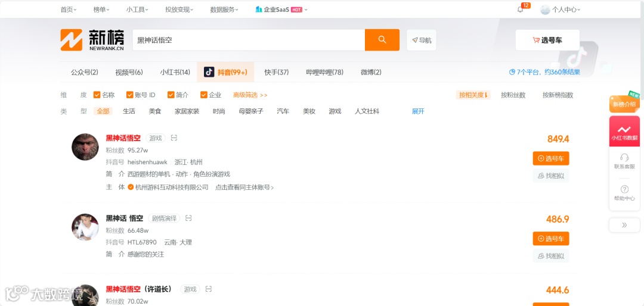Sort results by 按新榜指数
The width and height of the screenshot is (644, 306).
[x=558, y=95]
